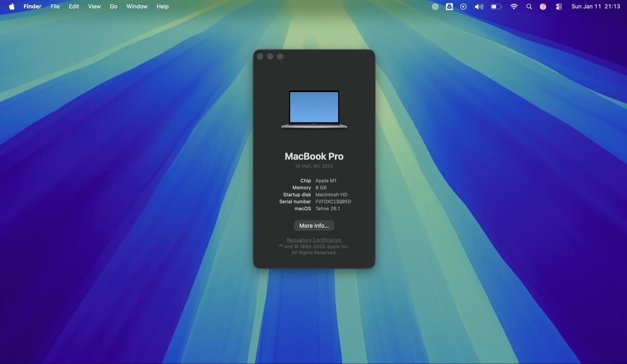Click the ChatGPT menu bar icon

point(435,6)
